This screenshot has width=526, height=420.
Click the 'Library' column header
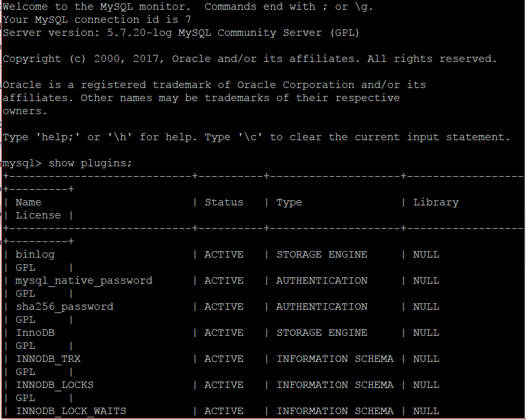[435, 202]
